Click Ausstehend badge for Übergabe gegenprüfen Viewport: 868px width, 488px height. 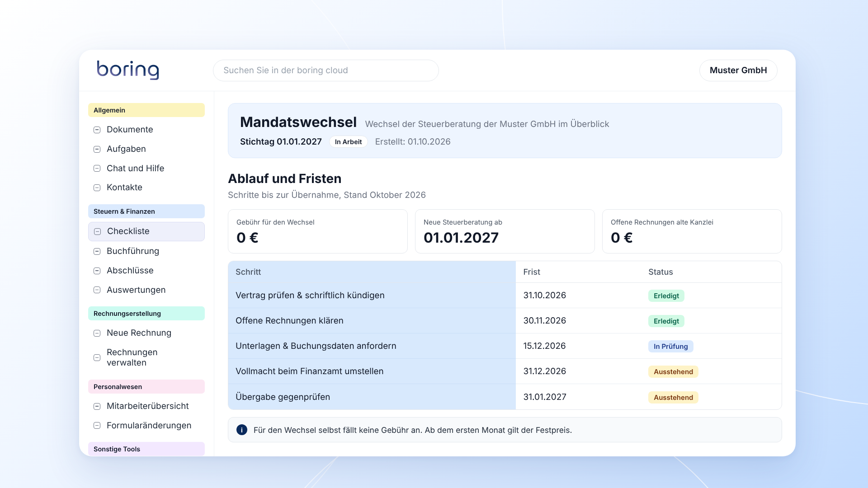pos(673,398)
